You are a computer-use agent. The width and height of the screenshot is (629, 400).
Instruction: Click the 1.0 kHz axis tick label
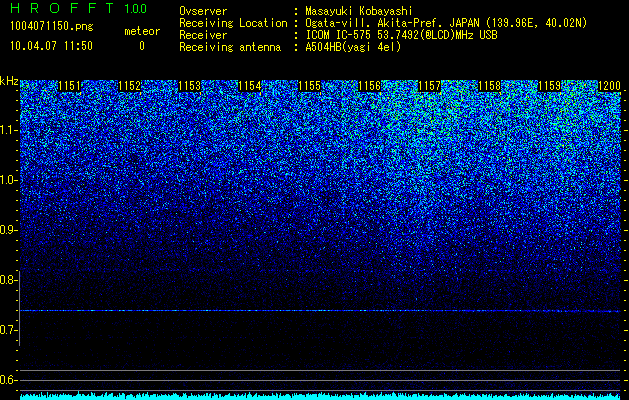point(8,181)
